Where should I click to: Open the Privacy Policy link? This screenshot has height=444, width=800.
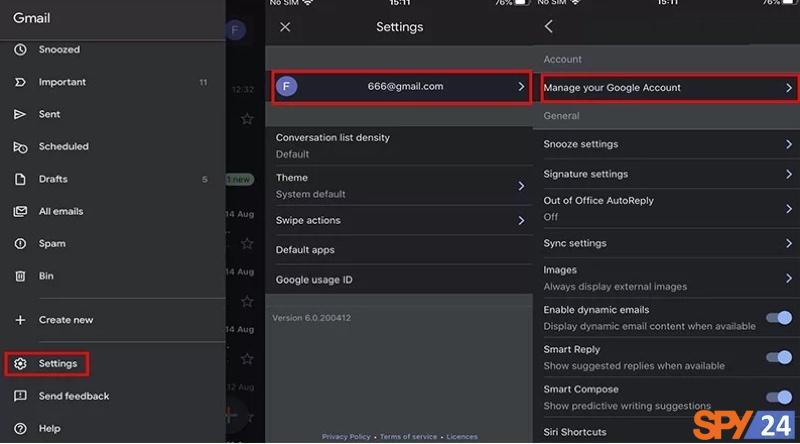(346, 437)
